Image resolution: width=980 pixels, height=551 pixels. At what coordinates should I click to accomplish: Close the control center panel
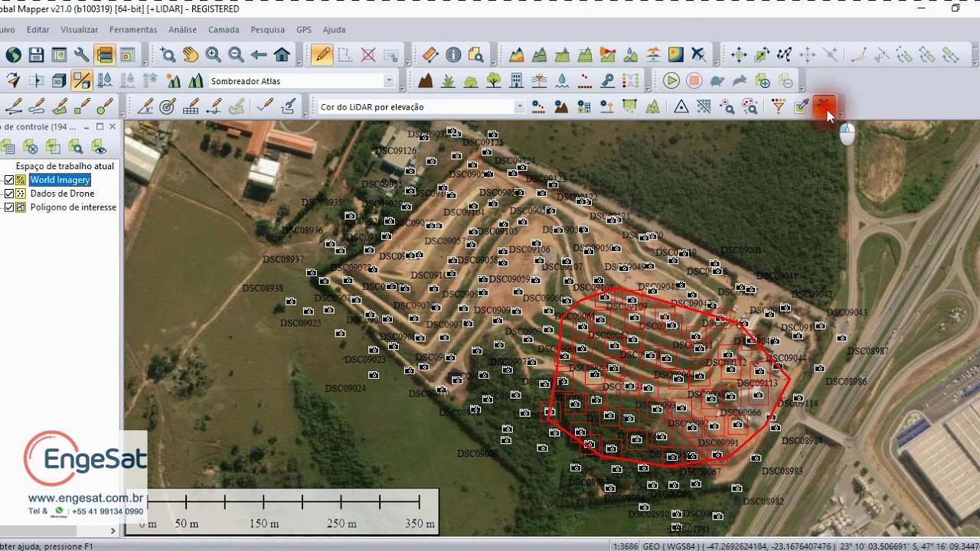click(113, 127)
